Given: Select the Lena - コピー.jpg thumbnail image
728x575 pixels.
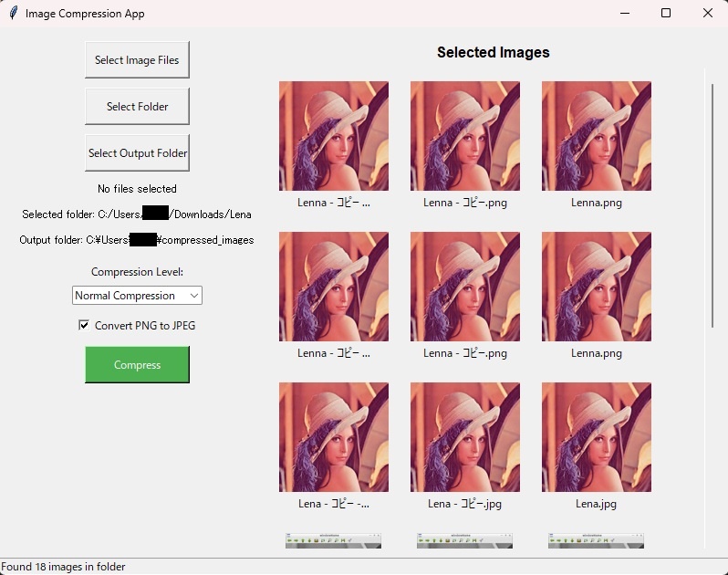Looking at the screenshot, I should (464, 437).
